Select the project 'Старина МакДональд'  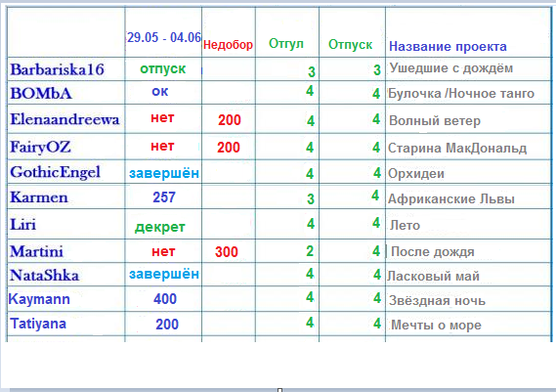click(457, 149)
